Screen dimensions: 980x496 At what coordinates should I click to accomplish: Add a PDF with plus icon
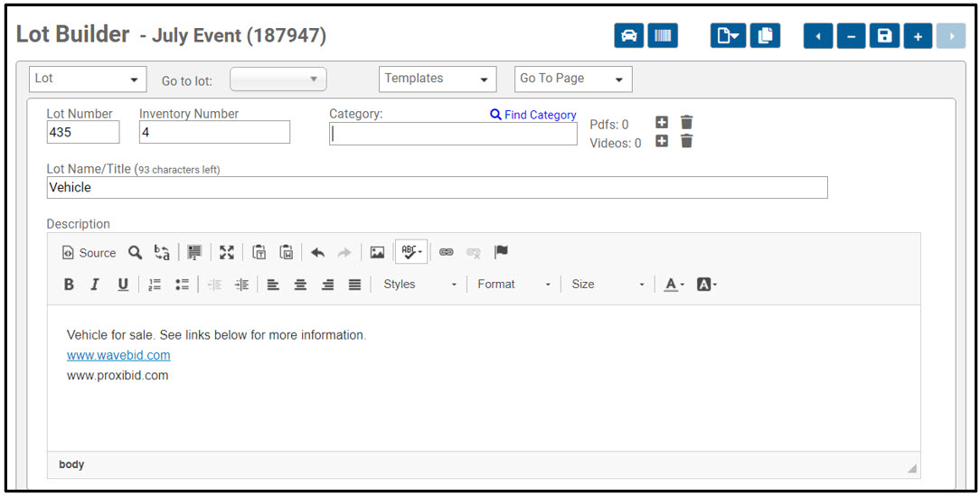(x=662, y=123)
